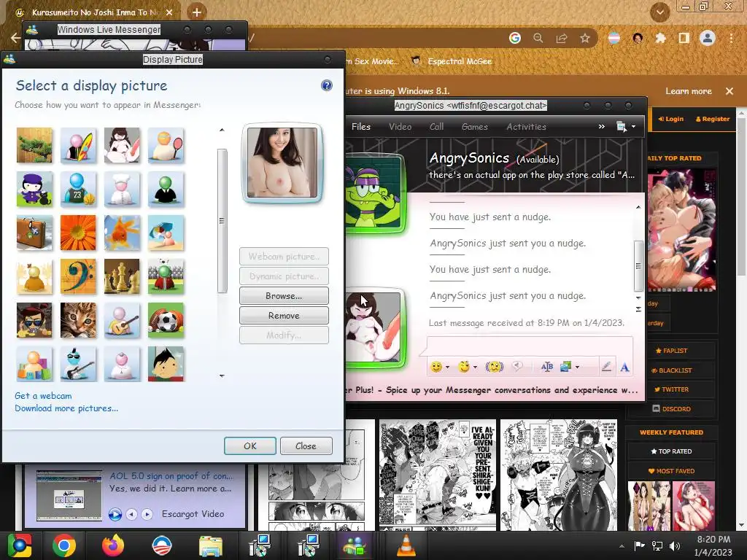Choose the orange flower display picture

click(x=78, y=233)
